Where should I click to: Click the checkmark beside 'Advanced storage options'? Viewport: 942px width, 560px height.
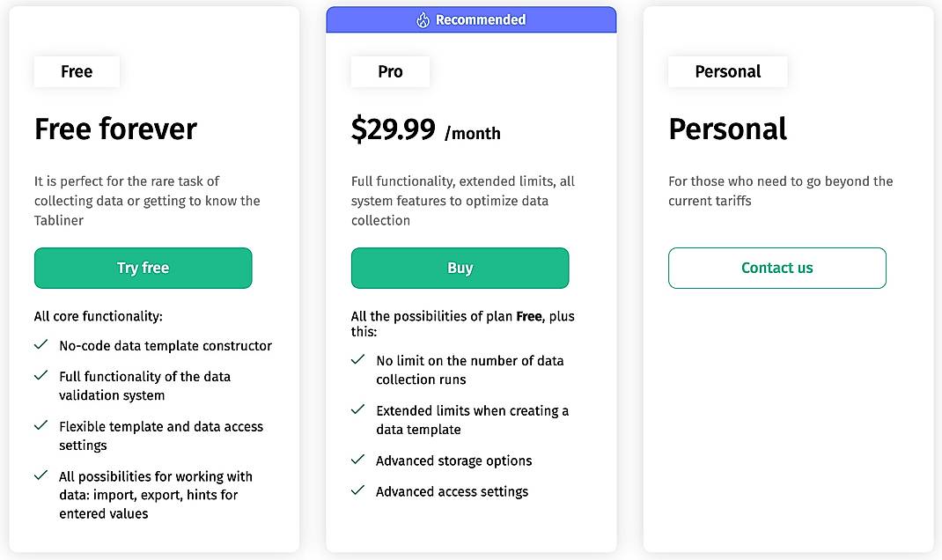tap(358, 460)
